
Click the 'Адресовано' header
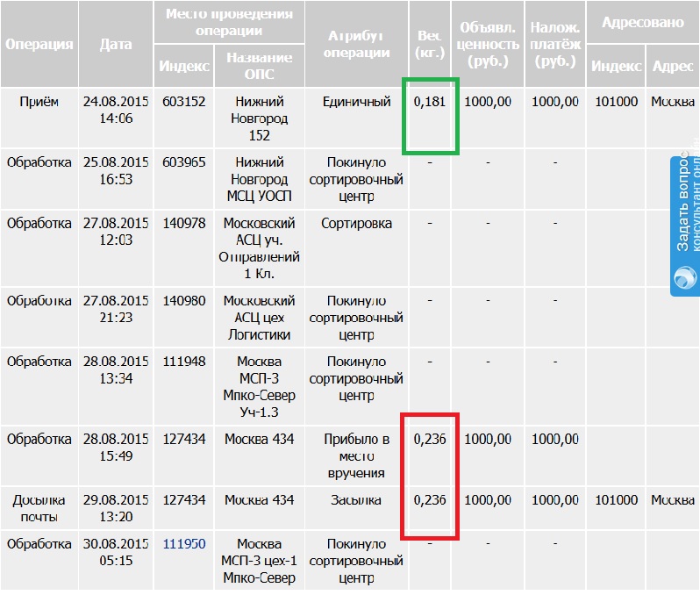coord(643,22)
